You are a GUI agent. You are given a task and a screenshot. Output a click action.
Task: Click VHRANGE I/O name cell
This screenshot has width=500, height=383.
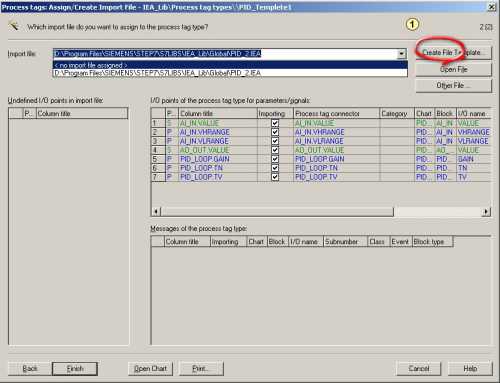(473, 132)
